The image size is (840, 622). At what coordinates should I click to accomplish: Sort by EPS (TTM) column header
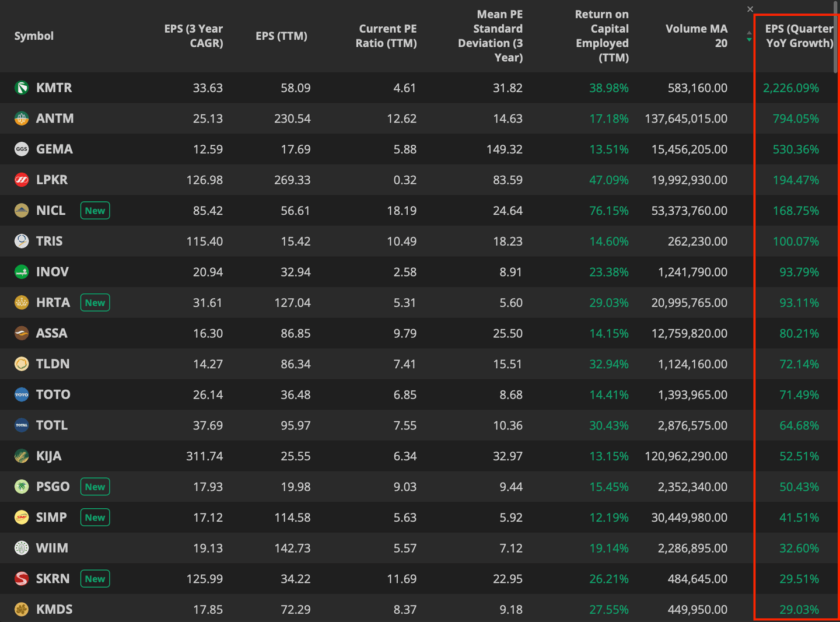point(281,36)
